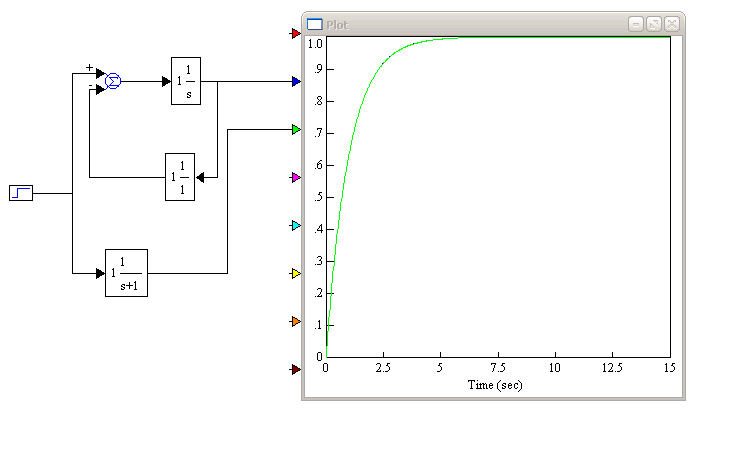
Task: Select the 1/s integrator transfer block
Action: 186,81
